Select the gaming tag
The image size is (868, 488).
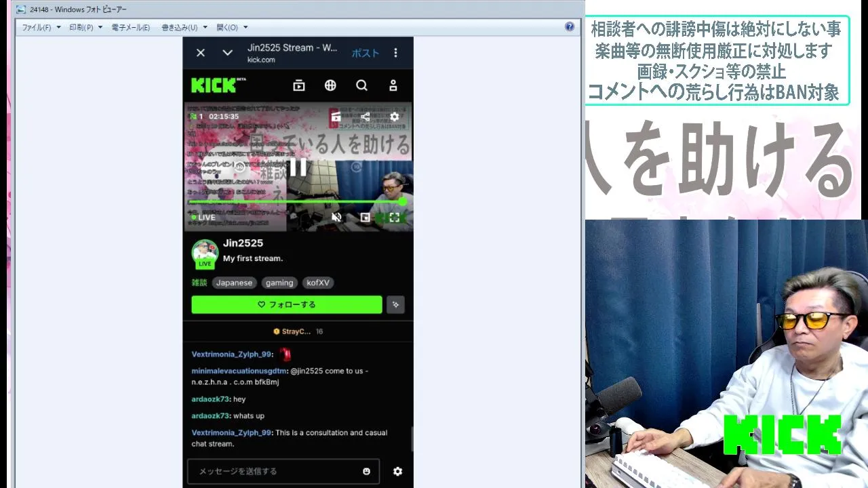coord(279,283)
